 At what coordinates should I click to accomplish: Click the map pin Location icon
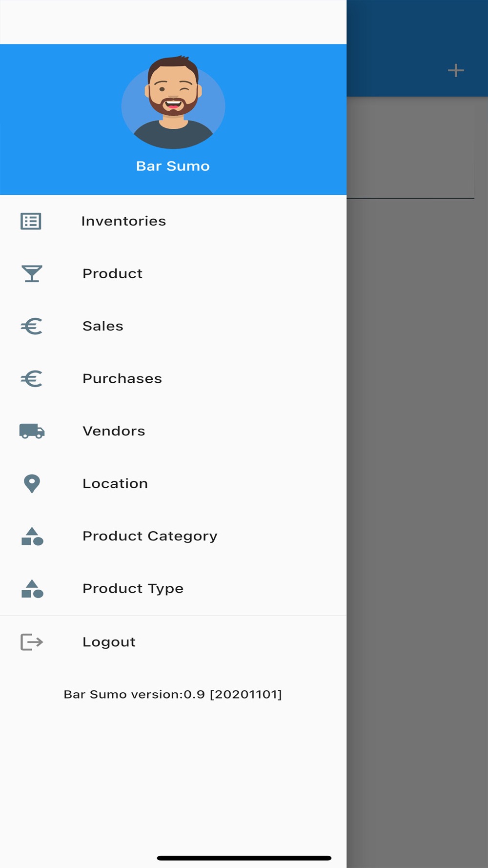pyautogui.click(x=32, y=483)
